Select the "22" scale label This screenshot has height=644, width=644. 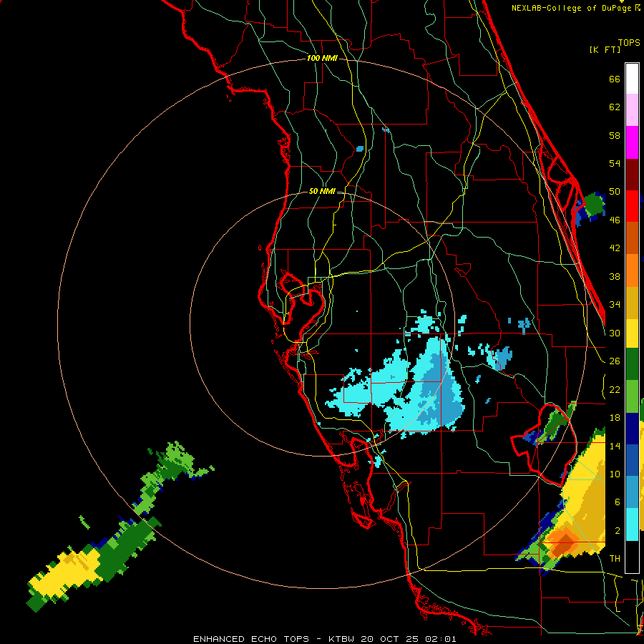pos(615,389)
